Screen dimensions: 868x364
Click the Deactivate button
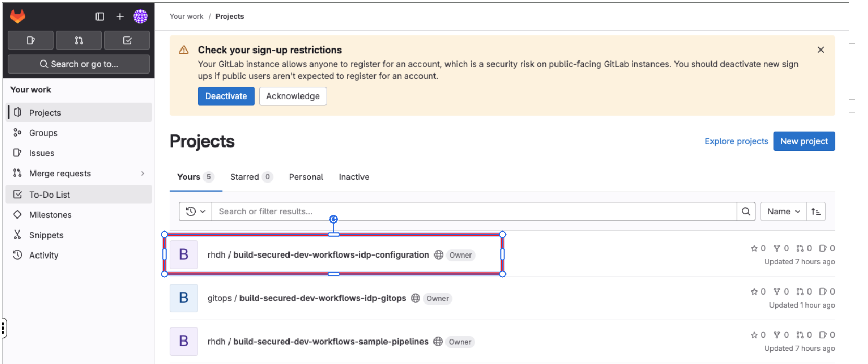coord(226,96)
